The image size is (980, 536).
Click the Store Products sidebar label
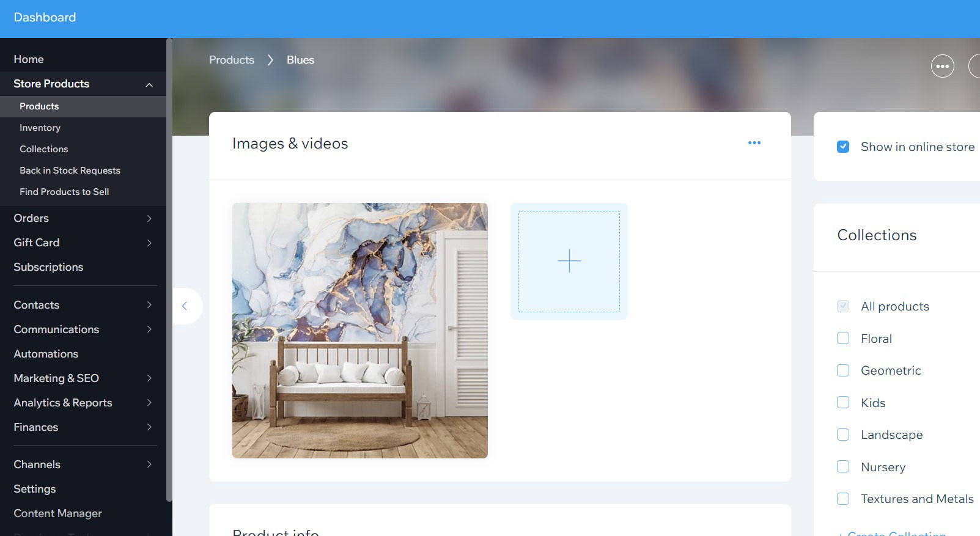51,84
